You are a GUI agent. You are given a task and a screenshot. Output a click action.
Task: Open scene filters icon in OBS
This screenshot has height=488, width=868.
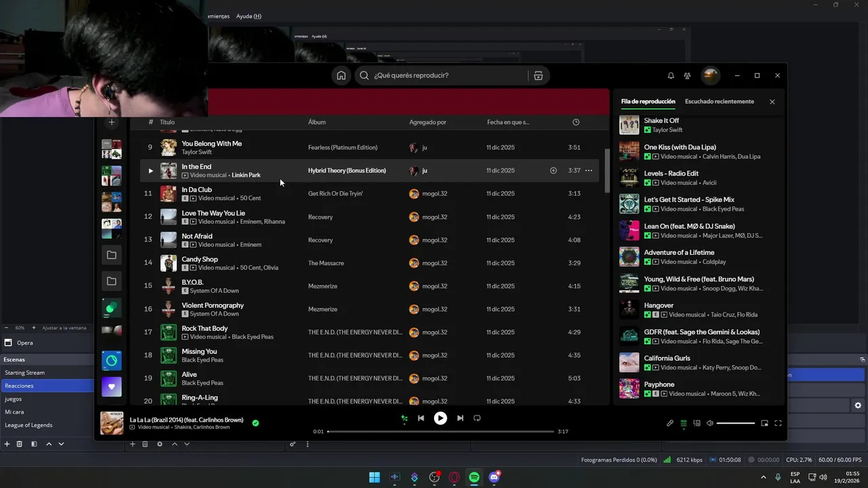(x=34, y=444)
